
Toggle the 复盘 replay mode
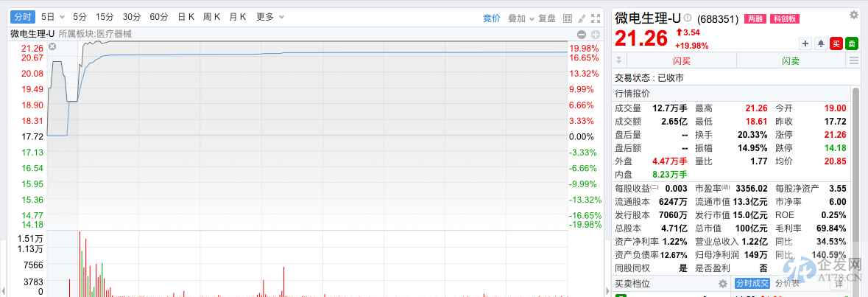pos(546,17)
